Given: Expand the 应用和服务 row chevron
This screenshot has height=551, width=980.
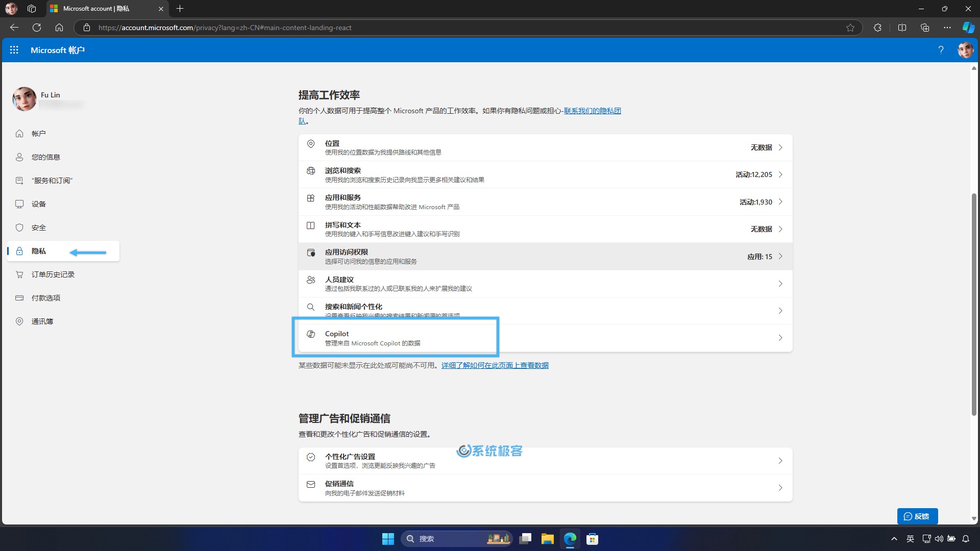Looking at the screenshot, I should coord(780,202).
